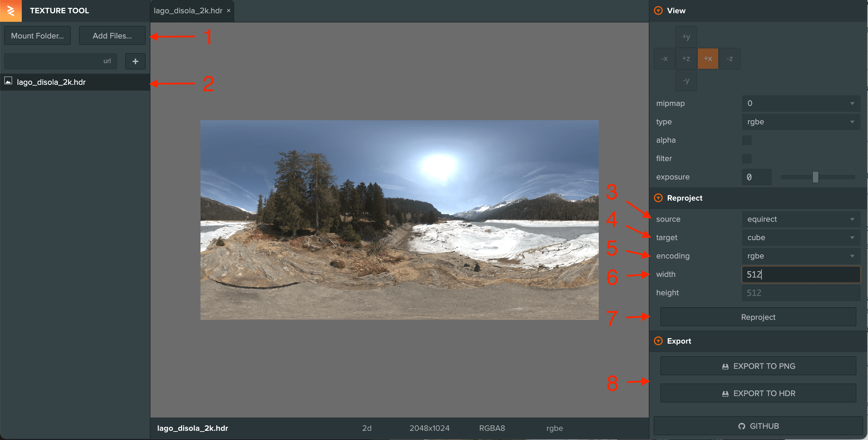Click the panorama texture preview image
The height and width of the screenshot is (440, 868).
tap(399, 220)
